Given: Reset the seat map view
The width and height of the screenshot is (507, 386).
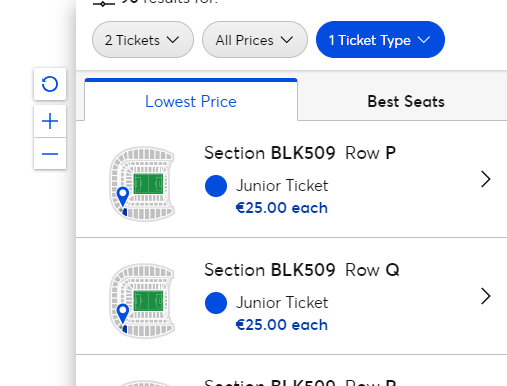Looking at the screenshot, I should [50, 84].
